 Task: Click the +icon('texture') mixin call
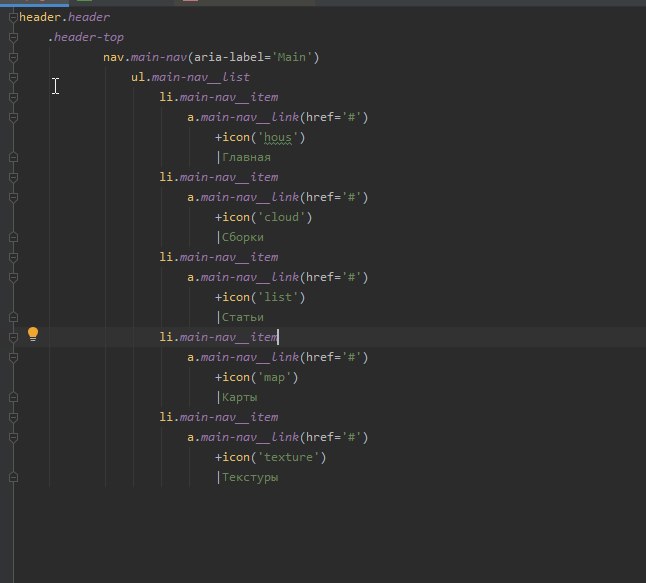[x=271, y=457]
